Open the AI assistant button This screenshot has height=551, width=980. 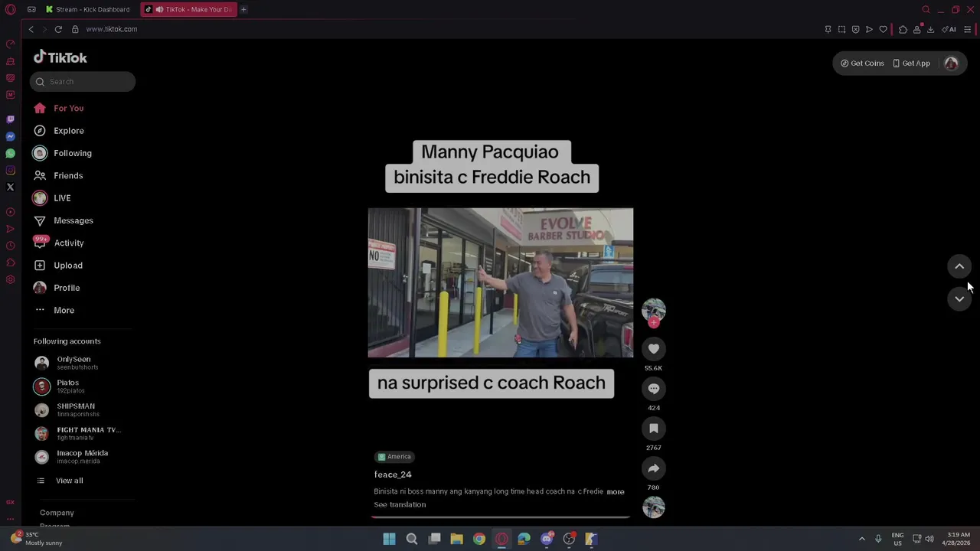pos(949,29)
